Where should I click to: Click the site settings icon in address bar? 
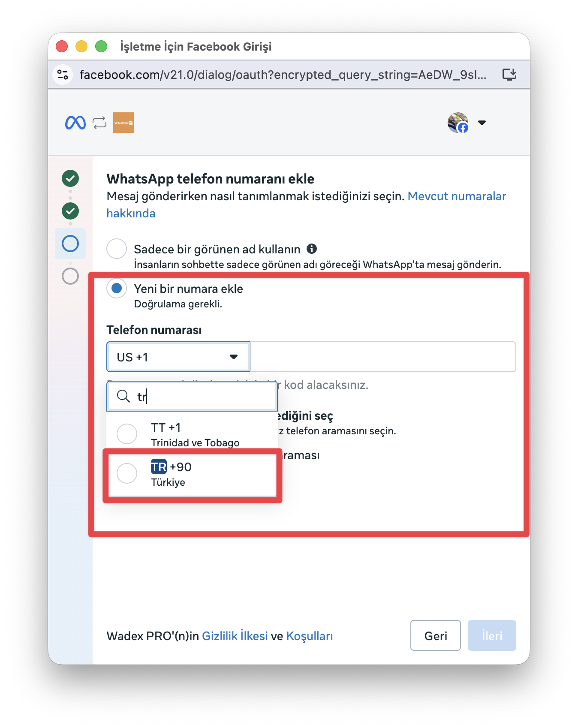pos(63,75)
